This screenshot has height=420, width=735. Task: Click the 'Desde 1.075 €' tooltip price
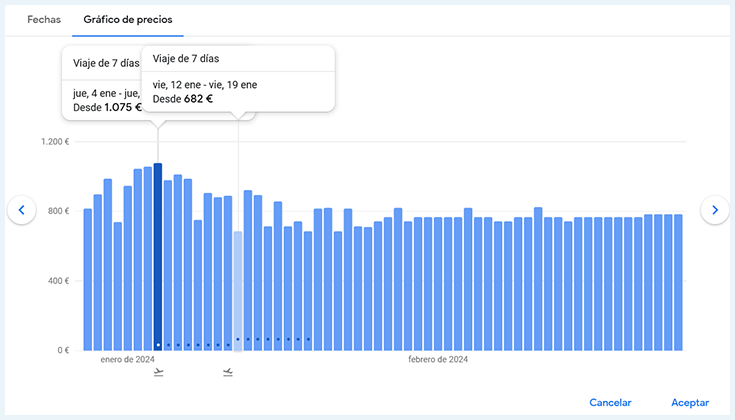tap(107, 107)
